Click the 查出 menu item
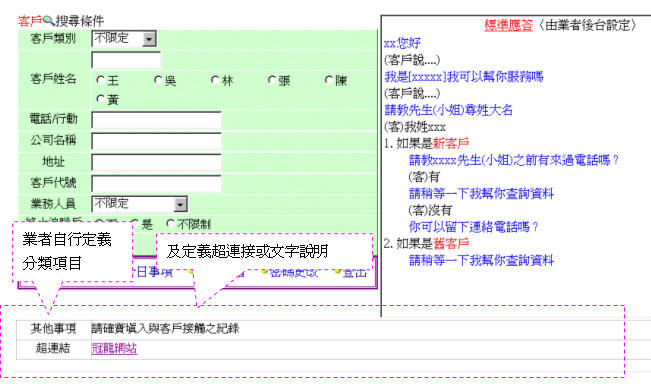The height and width of the screenshot is (384, 651). [x=355, y=273]
